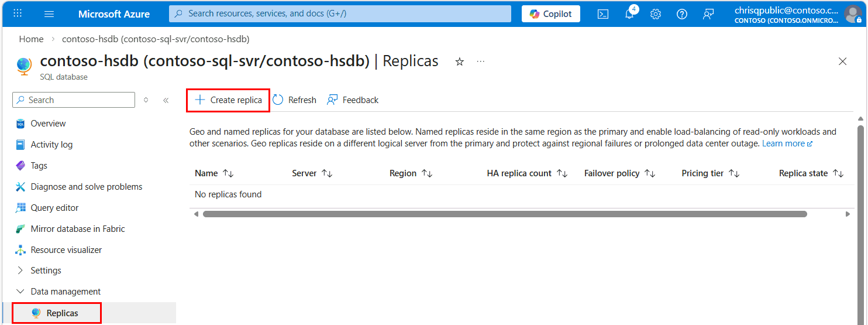
Task: Sort by Region column
Action: click(x=411, y=173)
